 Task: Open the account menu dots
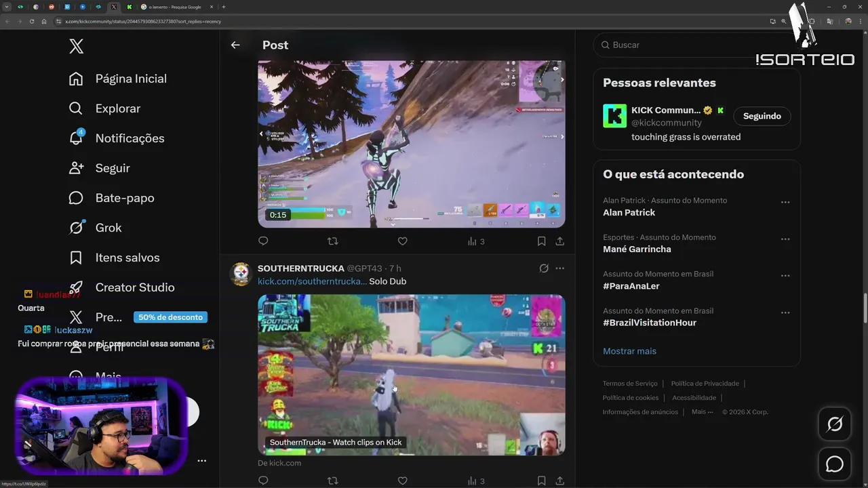(x=201, y=461)
